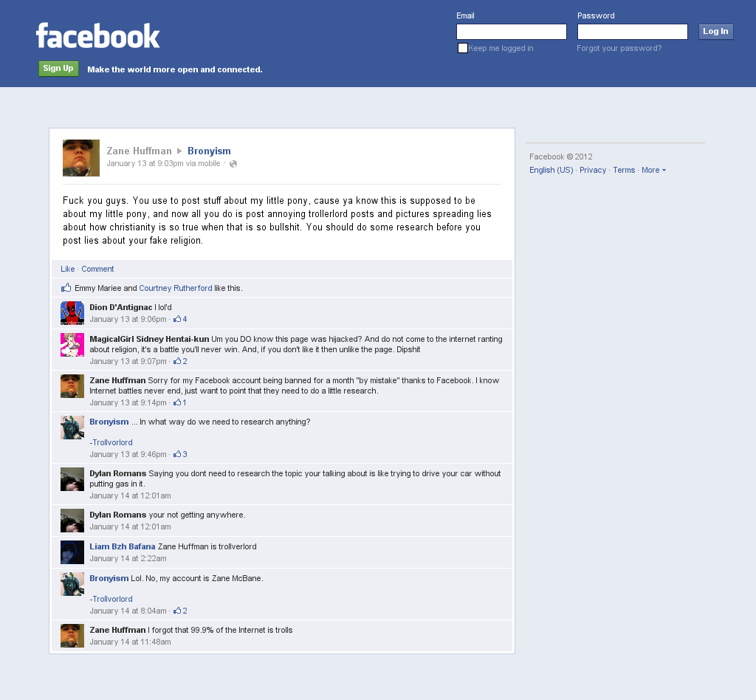
Task: Click the Facebook logo
Action: tap(98, 35)
